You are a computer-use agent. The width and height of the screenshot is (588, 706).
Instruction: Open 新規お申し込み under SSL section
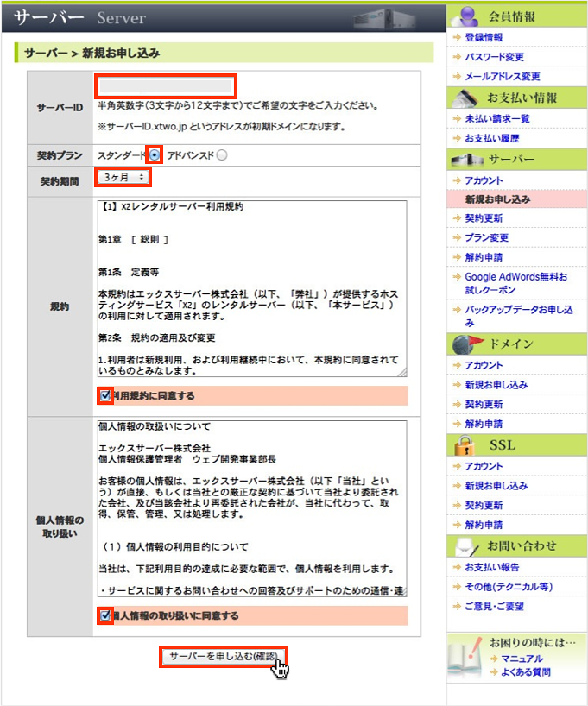point(496,486)
